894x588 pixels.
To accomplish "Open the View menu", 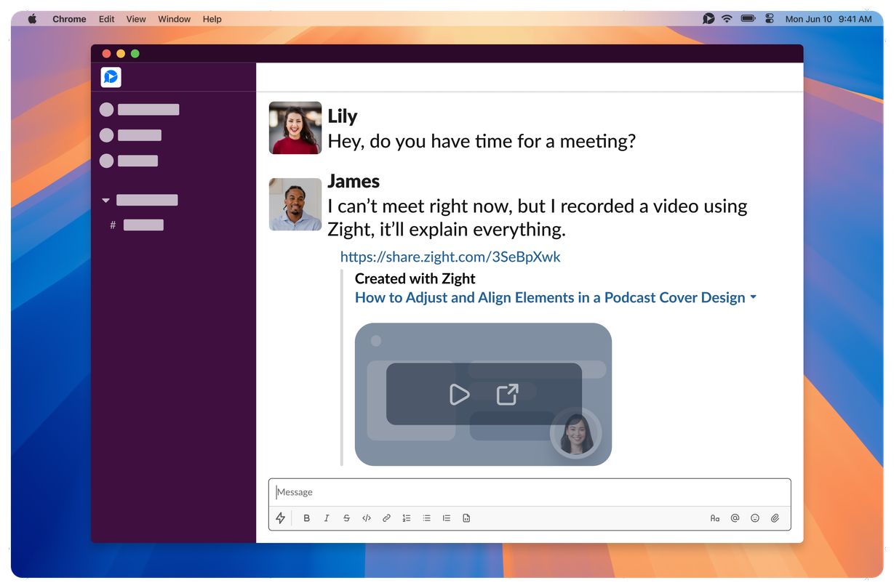I will click(136, 19).
